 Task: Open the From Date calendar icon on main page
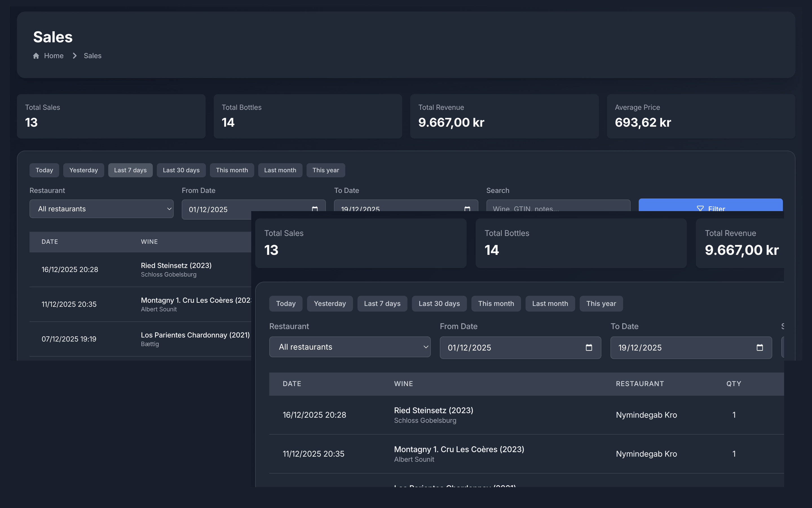[315, 208]
